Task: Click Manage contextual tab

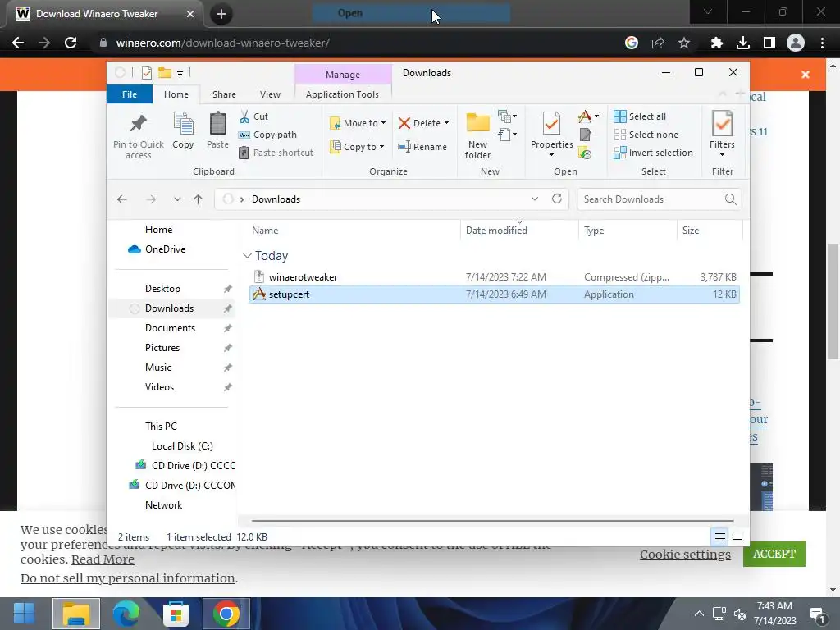Action: pos(343,75)
